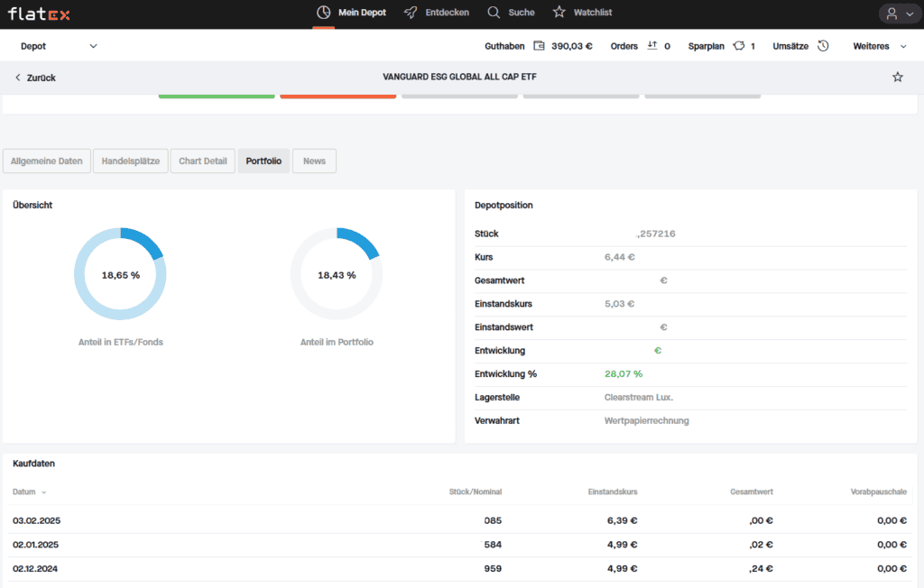924x588 pixels.
Task: Click the Entdecken rocket icon
Action: (411, 13)
